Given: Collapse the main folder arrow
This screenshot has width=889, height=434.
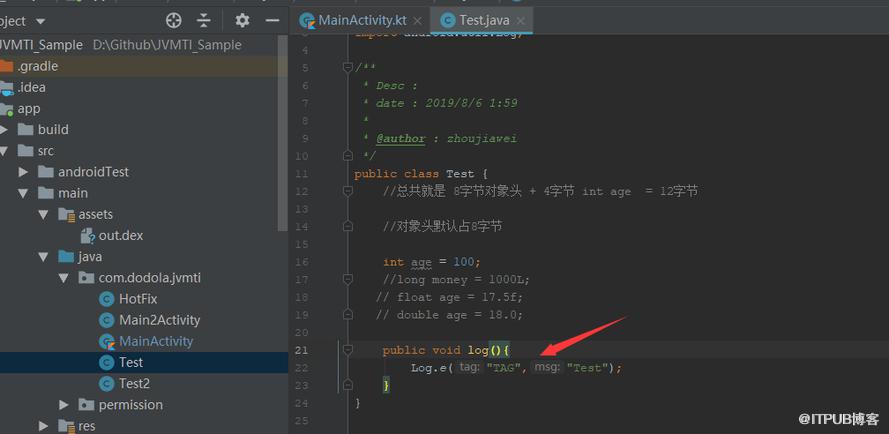Looking at the screenshot, I should pyautogui.click(x=23, y=193).
